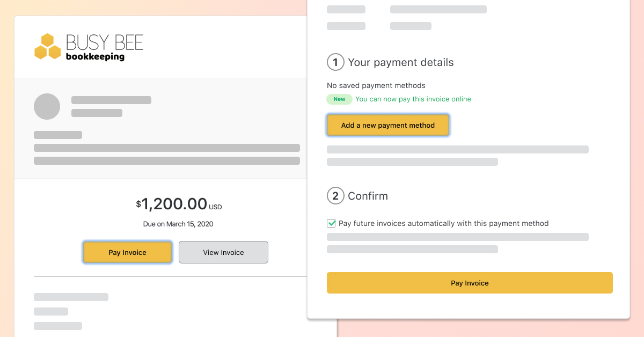
Task: Click the USD currency label
Action: tap(215, 207)
